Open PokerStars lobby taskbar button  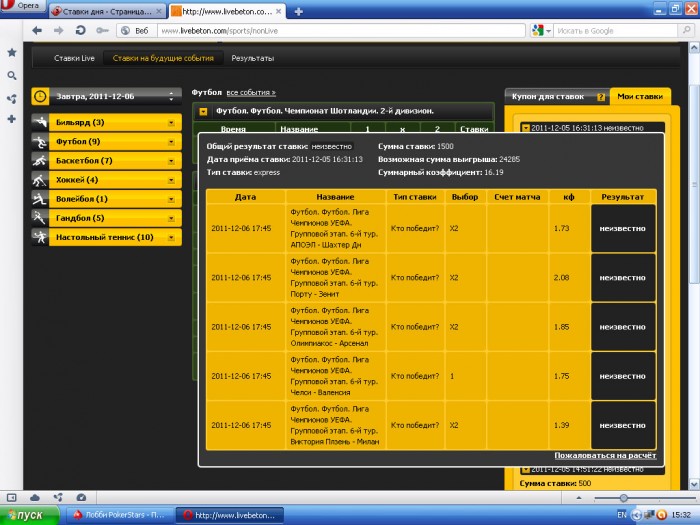click(x=119, y=515)
